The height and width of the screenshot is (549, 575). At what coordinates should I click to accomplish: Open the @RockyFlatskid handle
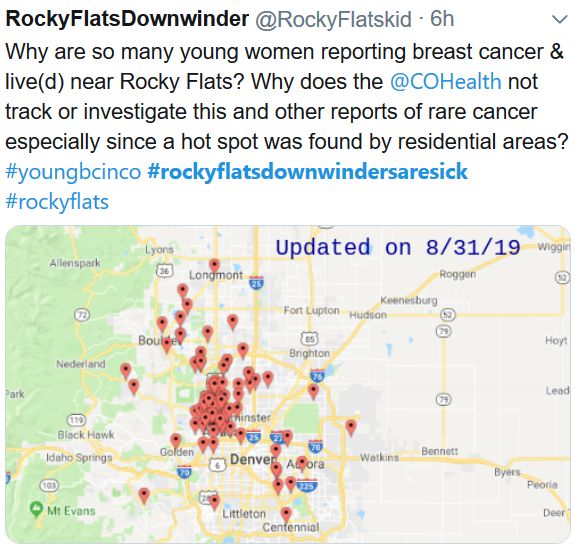[333, 19]
